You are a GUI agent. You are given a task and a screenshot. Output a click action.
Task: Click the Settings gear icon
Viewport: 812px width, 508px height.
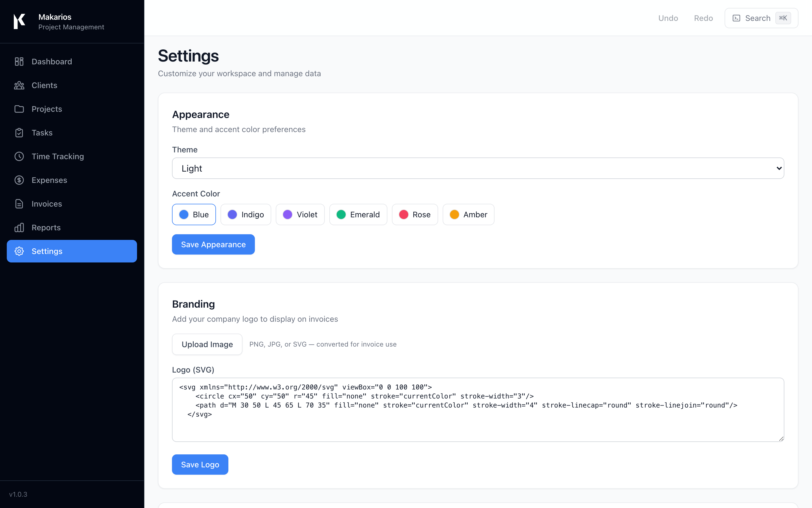19,251
